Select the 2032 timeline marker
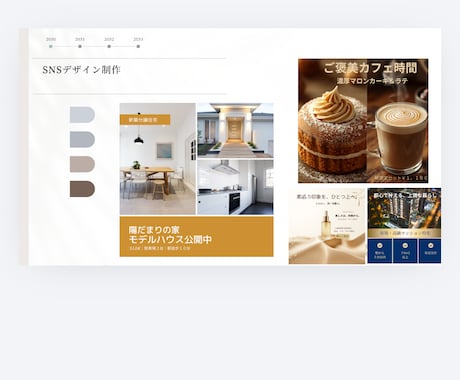Screen dimensions: 460x380 pyautogui.click(x=109, y=46)
